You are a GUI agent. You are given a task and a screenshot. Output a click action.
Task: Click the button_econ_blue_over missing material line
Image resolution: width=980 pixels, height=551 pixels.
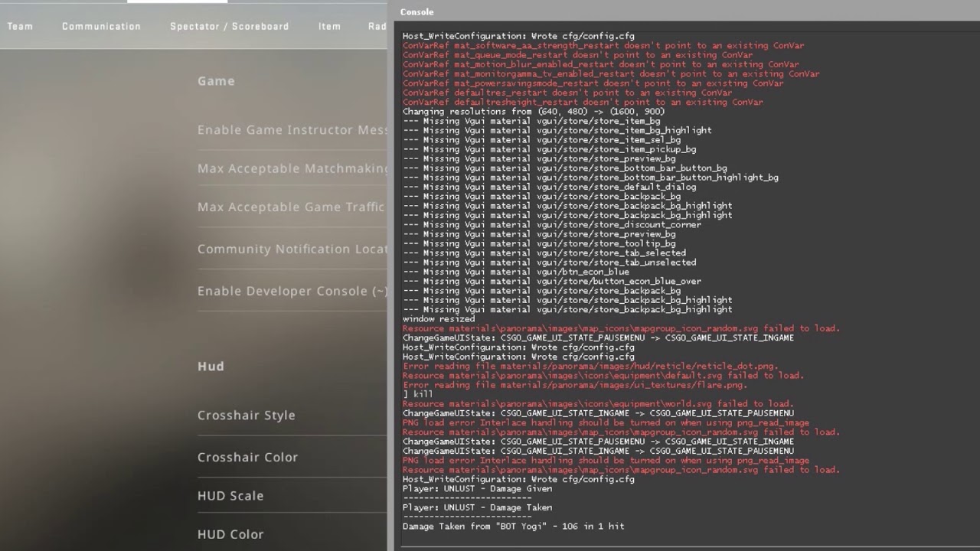[551, 282]
